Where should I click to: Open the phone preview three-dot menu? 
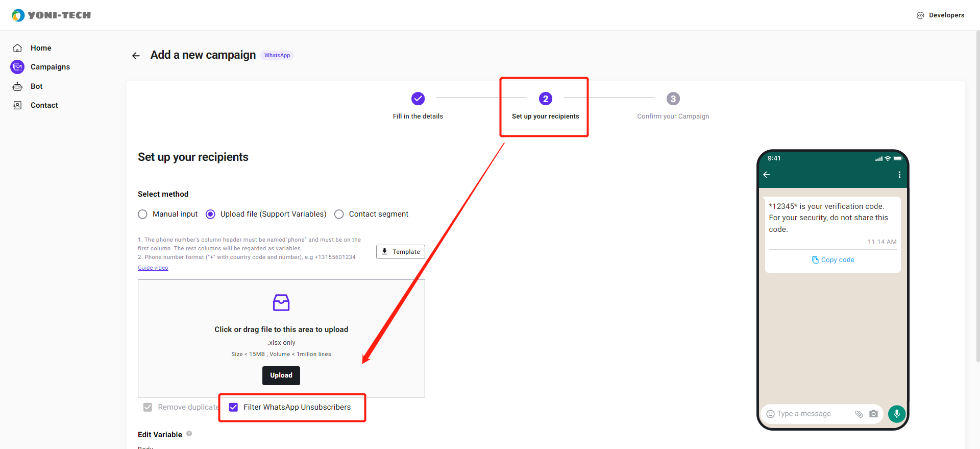(899, 175)
